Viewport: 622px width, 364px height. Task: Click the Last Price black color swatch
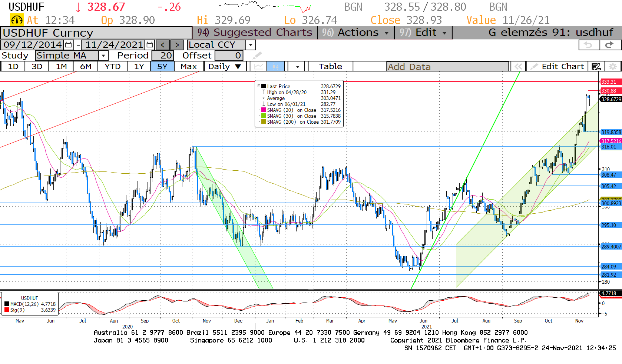[x=264, y=86]
